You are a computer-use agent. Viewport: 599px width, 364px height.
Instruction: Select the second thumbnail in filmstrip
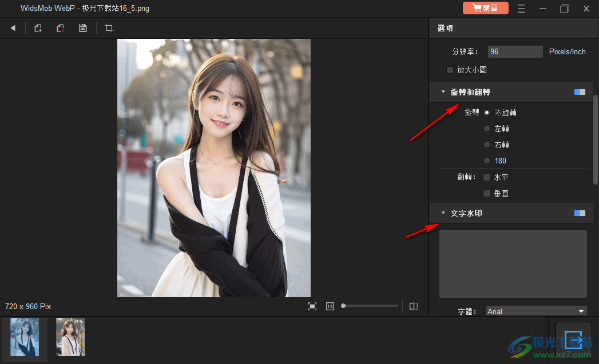(x=70, y=337)
